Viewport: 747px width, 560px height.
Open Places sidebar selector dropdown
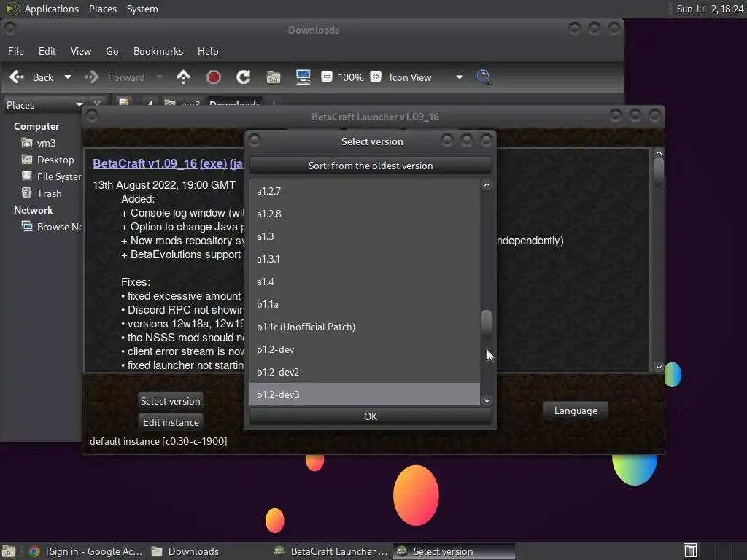point(44,105)
